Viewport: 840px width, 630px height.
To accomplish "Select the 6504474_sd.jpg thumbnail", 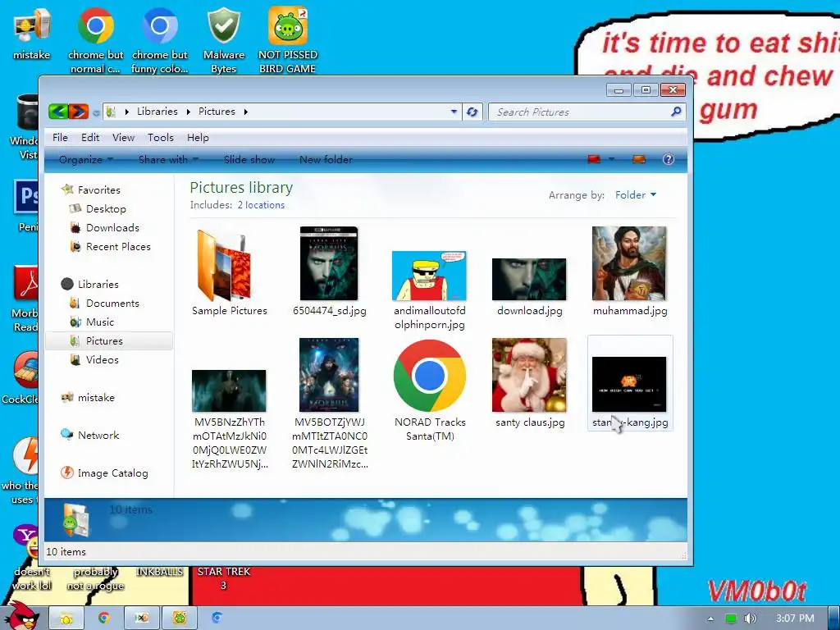I will click(x=329, y=263).
